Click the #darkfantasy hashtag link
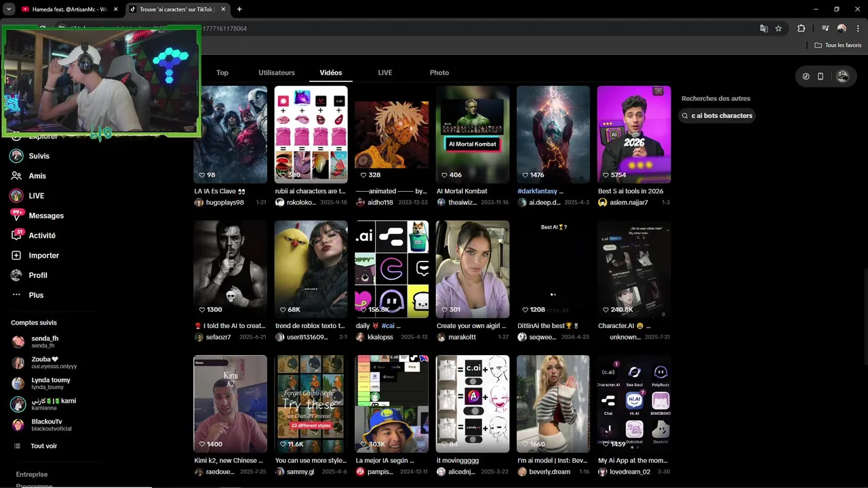 [537, 191]
